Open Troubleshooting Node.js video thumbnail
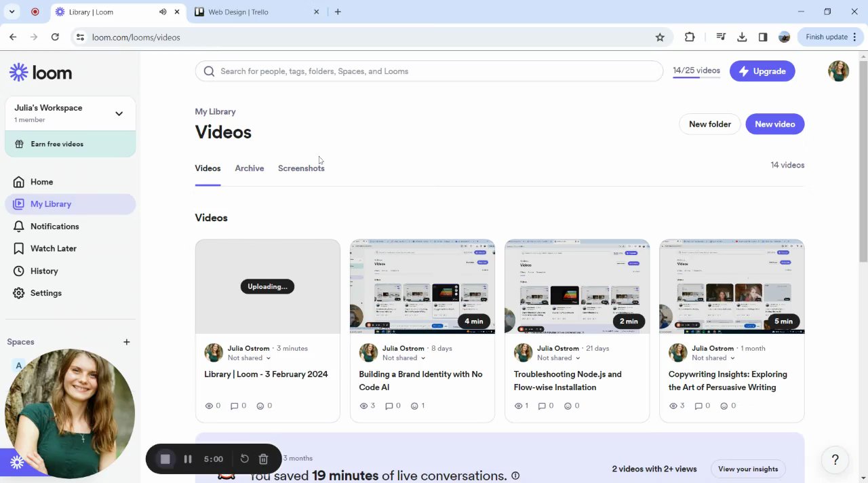This screenshot has width=868, height=483. [x=577, y=286]
